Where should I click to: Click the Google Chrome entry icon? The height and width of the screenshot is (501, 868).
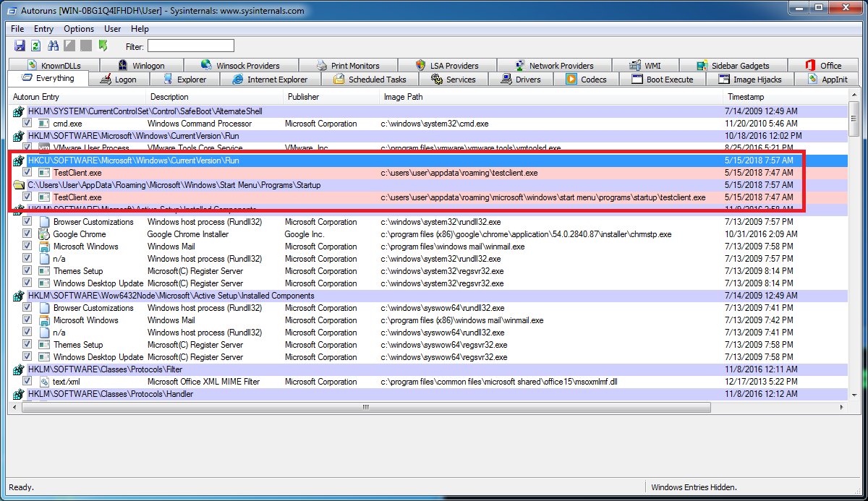click(x=44, y=234)
